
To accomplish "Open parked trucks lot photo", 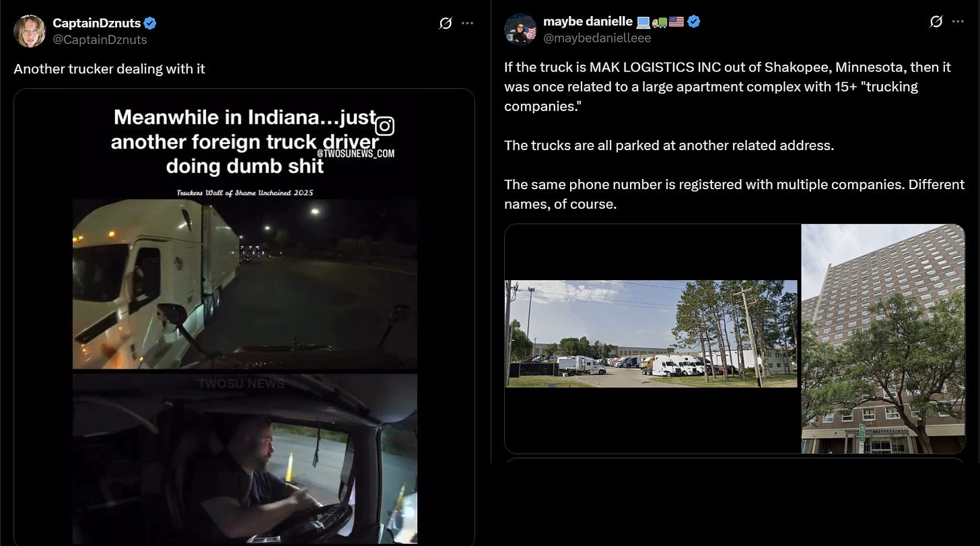I will (x=652, y=334).
